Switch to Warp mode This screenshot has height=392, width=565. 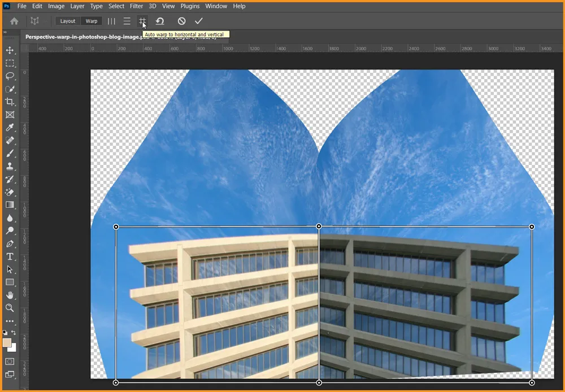pos(92,21)
